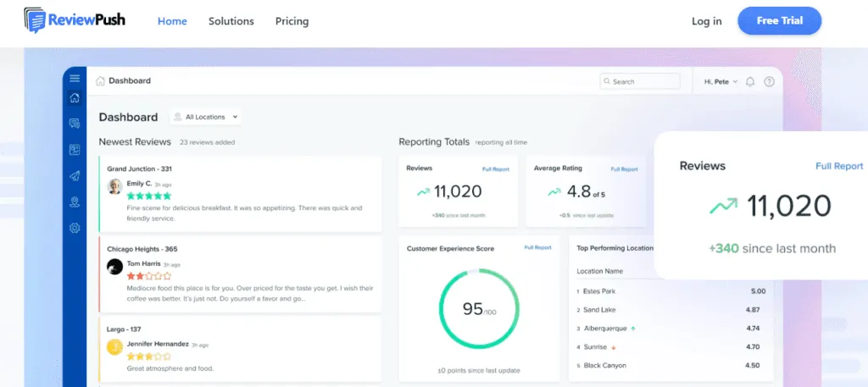Click Tom Harris's two-star rating

(149, 275)
